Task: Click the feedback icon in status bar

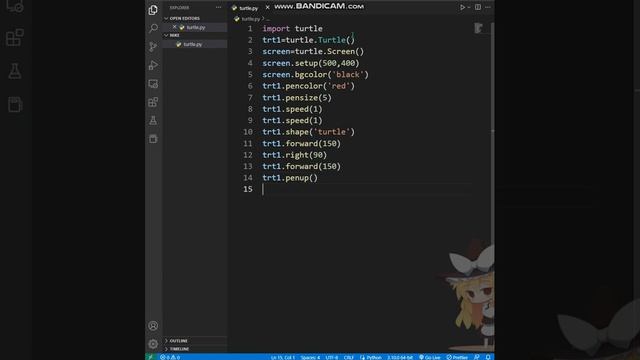Action: pos(476,357)
